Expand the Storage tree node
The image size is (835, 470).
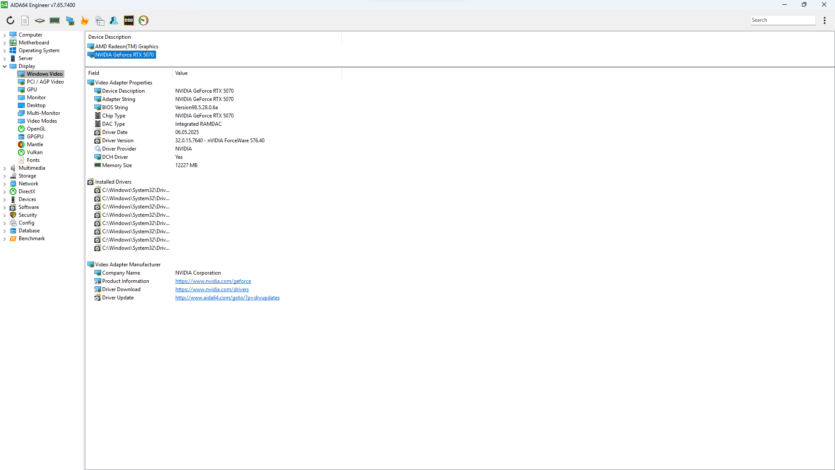(5, 176)
